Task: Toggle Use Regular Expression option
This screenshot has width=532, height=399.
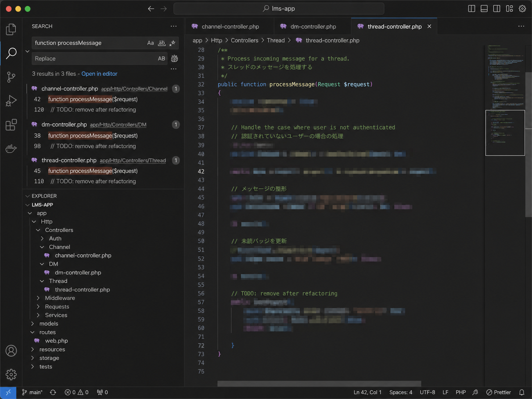Action: 172,43
